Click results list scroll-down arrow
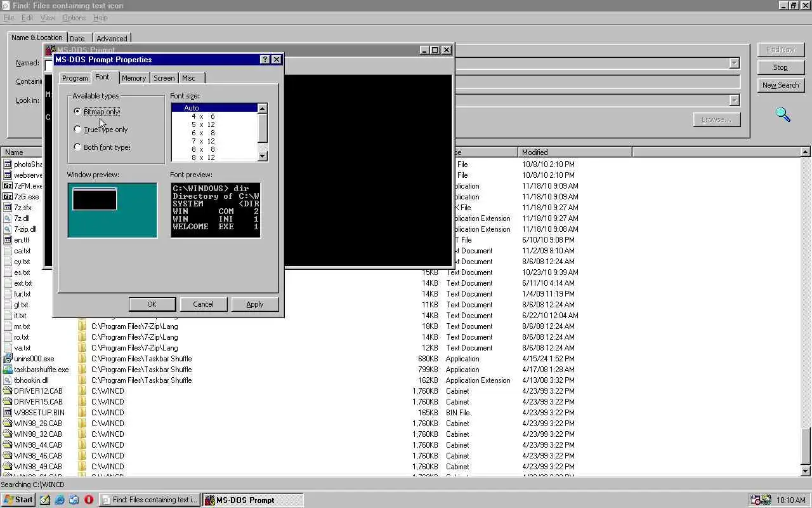The image size is (812, 508). (806, 471)
